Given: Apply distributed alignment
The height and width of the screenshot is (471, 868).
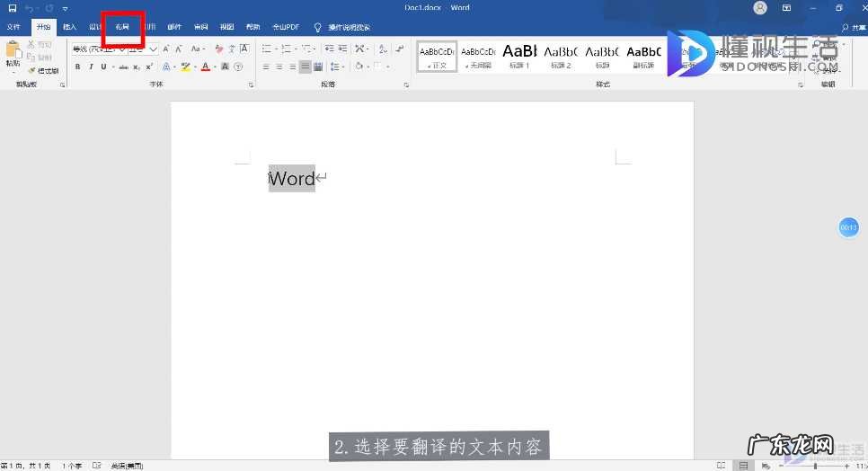Looking at the screenshot, I should coord(318,67).
